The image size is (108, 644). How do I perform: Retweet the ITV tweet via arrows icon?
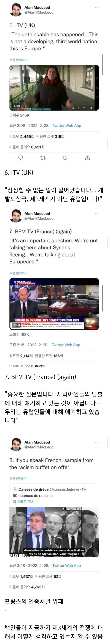(x=43, y=158)
